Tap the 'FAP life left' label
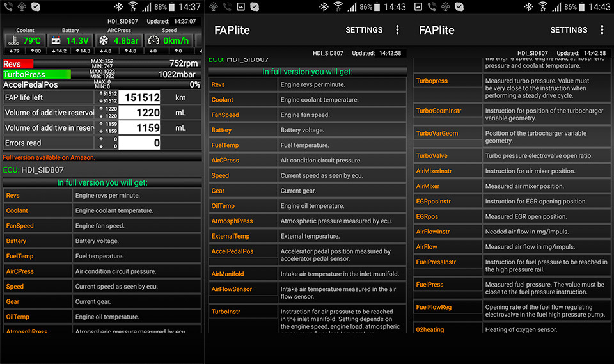This screenshot has width=614, height=364. pyautogui.click(x=24, y=97)
